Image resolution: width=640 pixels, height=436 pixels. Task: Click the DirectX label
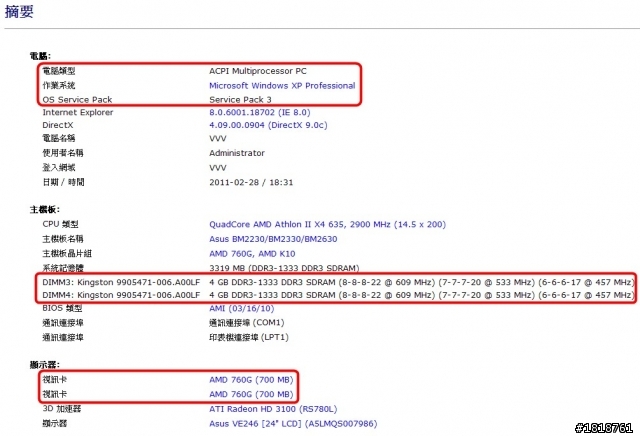pyautogui.click(x=58, y=125)
